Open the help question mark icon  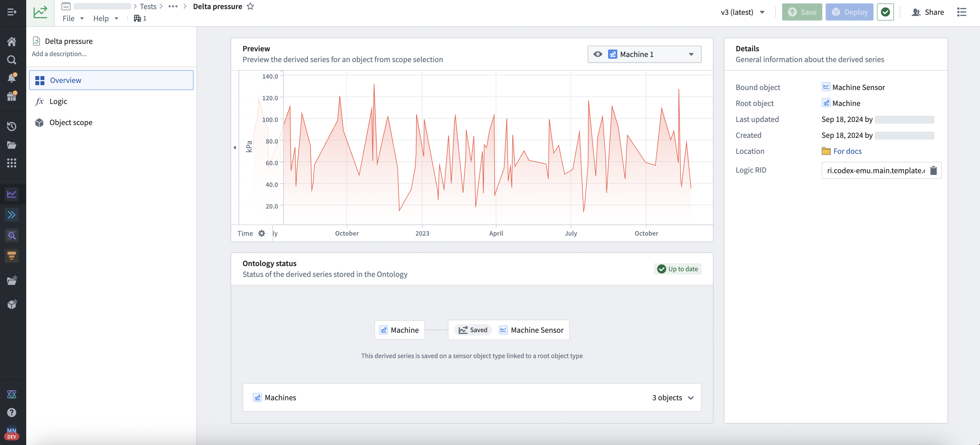12,413
